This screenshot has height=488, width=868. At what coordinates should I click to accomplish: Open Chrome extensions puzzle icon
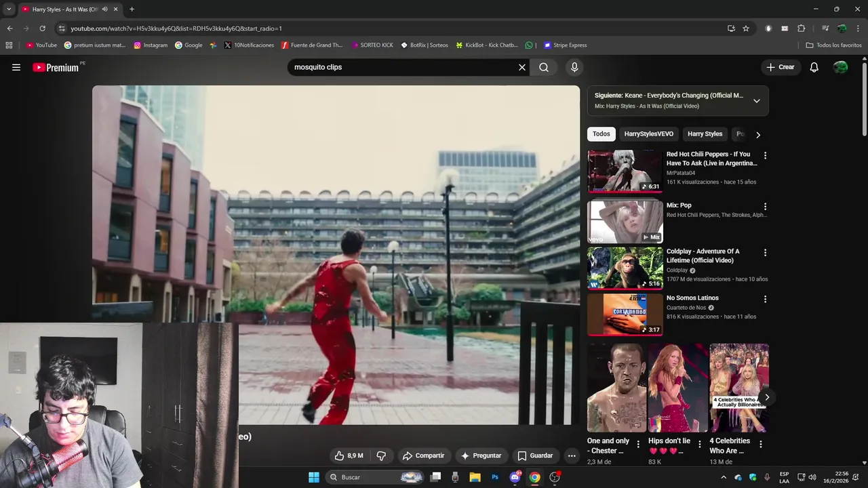point(801,28)
